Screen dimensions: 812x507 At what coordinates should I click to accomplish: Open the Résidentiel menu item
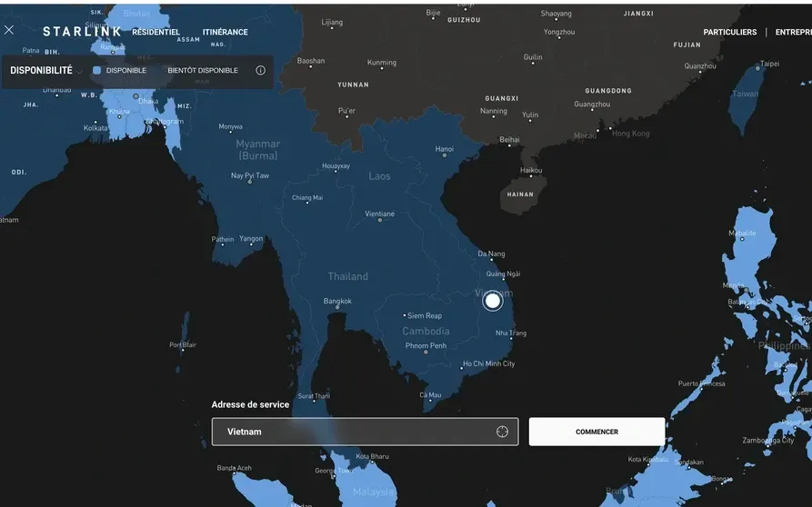point(155,32)
